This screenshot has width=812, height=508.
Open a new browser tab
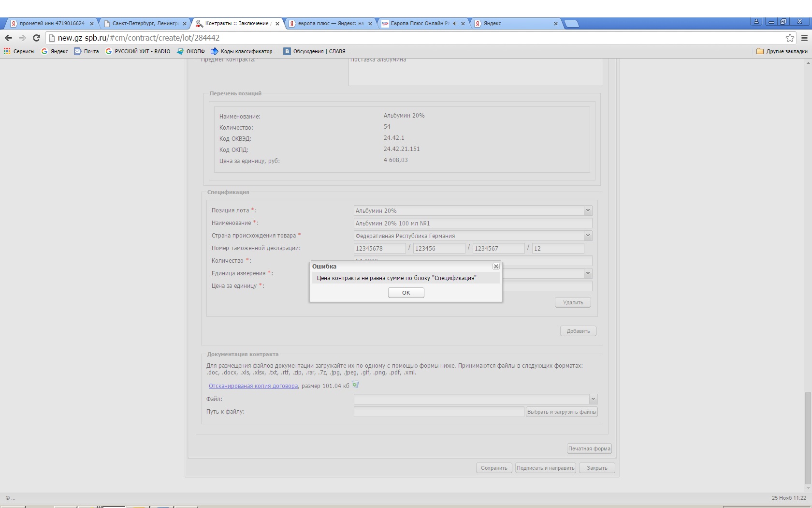pyautogui.click(x=571, y=24)
